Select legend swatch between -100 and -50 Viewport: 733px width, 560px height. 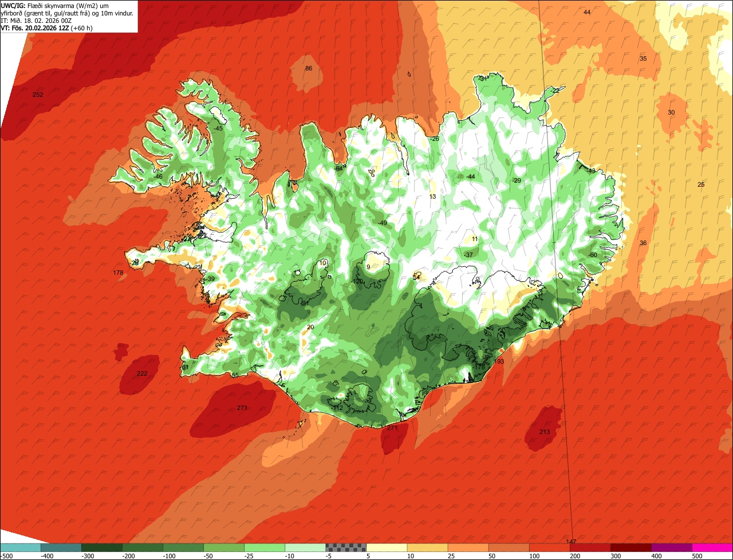(183, 547)
